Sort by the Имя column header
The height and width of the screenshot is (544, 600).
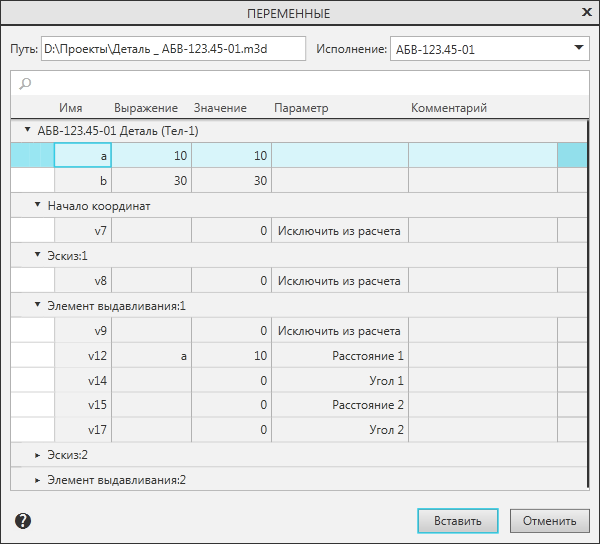coord(70,108)
